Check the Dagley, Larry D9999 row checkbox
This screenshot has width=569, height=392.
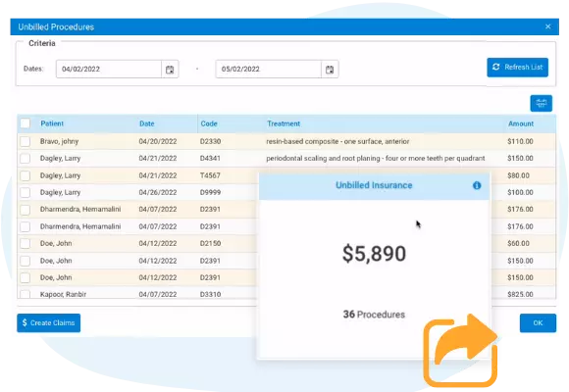[26, 192]
